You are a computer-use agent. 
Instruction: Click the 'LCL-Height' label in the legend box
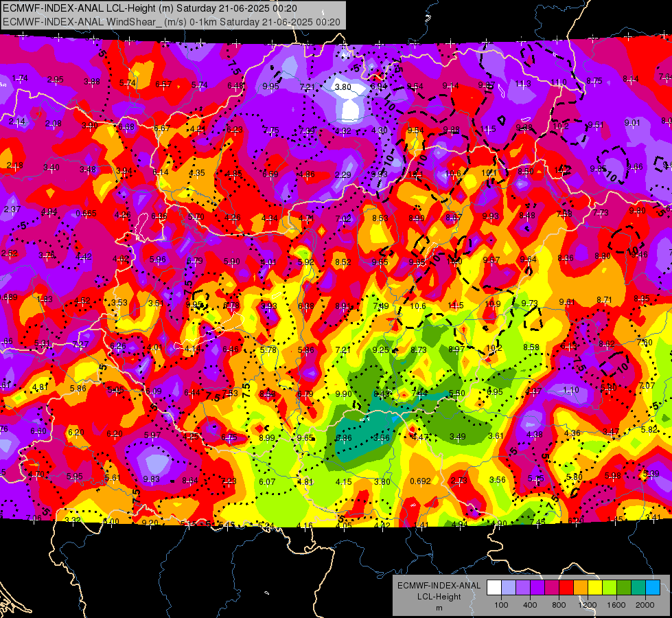439,597
